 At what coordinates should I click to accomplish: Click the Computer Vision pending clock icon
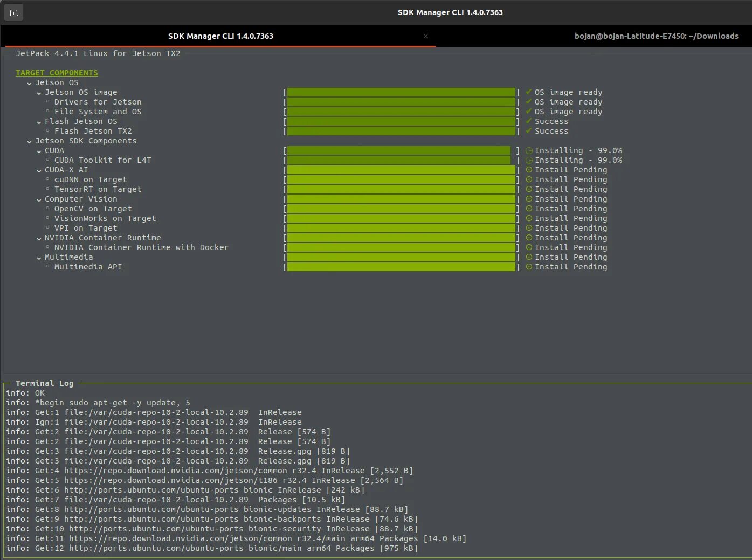click(529, 199)
